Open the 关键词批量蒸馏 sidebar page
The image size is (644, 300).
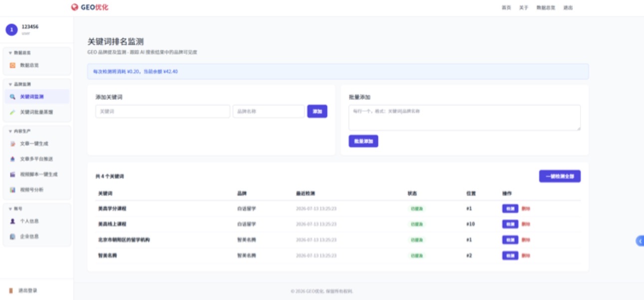tap(37, 112)
